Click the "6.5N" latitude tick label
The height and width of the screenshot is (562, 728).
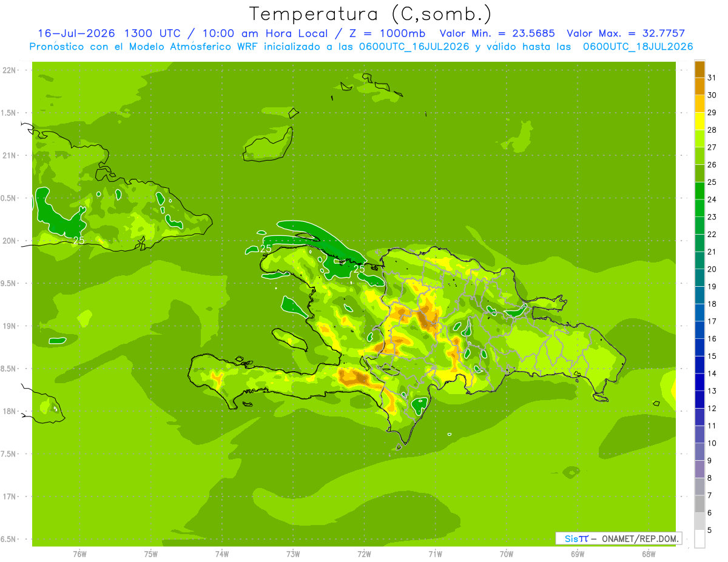point(10,540)
